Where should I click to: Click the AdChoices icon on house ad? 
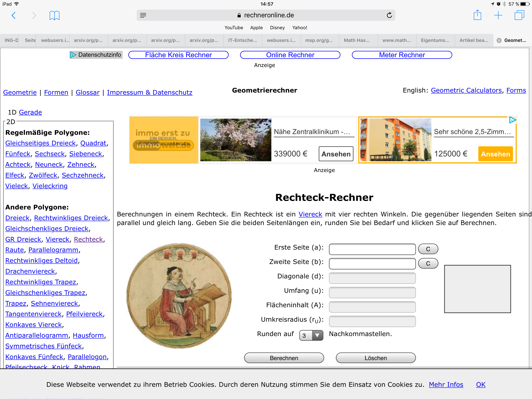point(512,120)
